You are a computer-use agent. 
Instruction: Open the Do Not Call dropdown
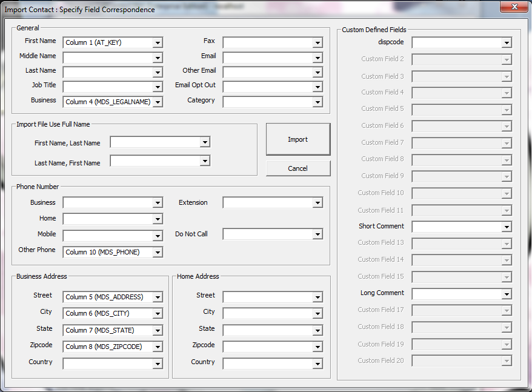coord(318,234)
